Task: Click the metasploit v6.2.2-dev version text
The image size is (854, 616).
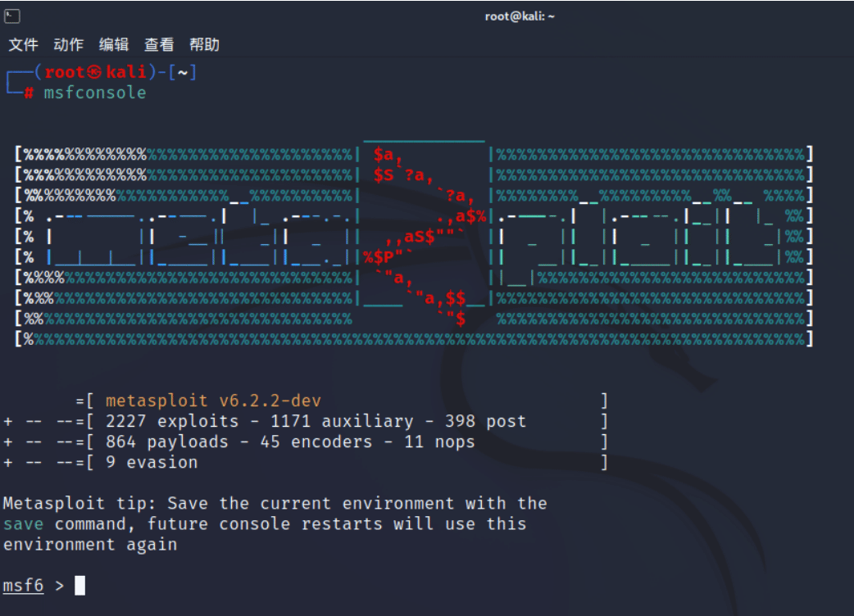Action: (213, 401)
